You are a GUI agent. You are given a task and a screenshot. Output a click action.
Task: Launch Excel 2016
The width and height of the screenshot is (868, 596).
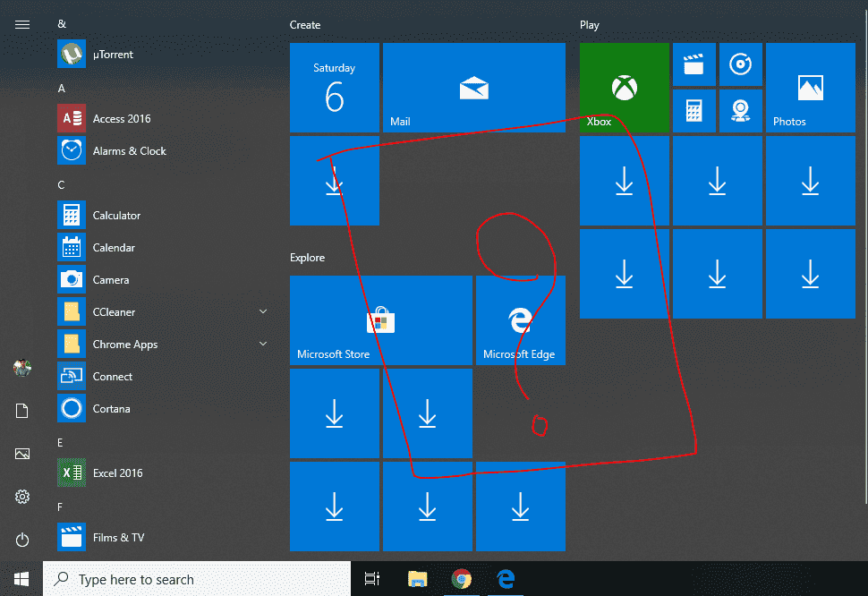point(165,473)
